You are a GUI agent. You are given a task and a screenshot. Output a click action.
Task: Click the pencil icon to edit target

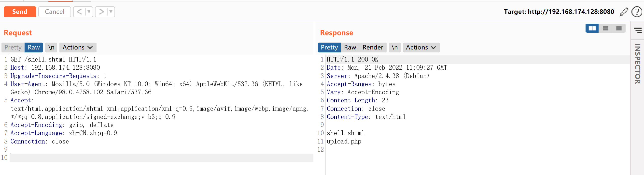(624, 12)
